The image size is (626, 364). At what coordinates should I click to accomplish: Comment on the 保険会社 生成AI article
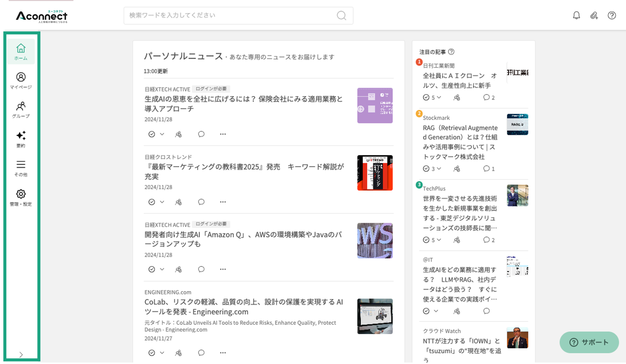tap(201, 134)
